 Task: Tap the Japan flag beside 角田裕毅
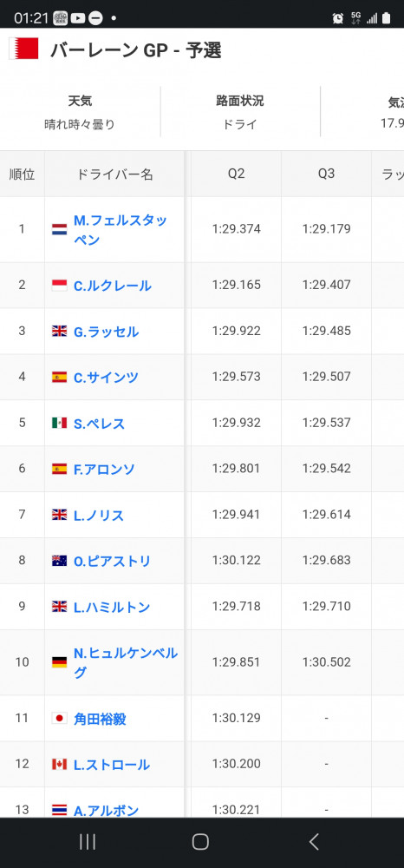tap(59, 719)
